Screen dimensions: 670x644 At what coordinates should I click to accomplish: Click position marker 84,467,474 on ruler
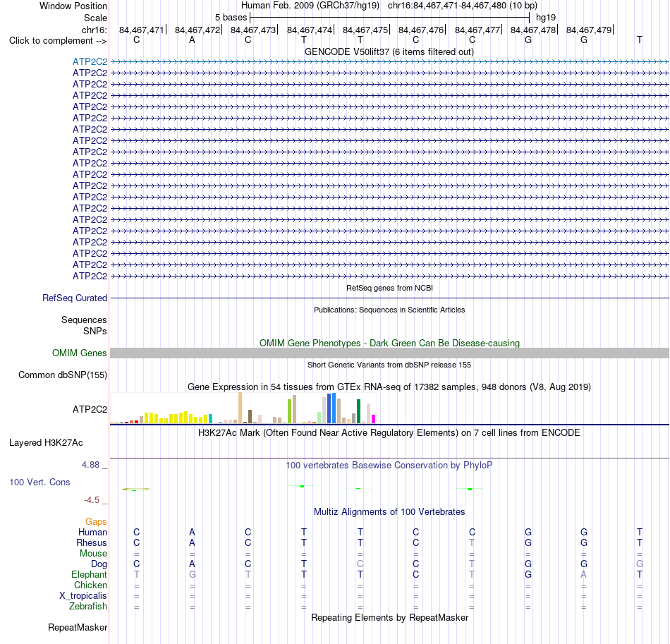tap(310, 30)
